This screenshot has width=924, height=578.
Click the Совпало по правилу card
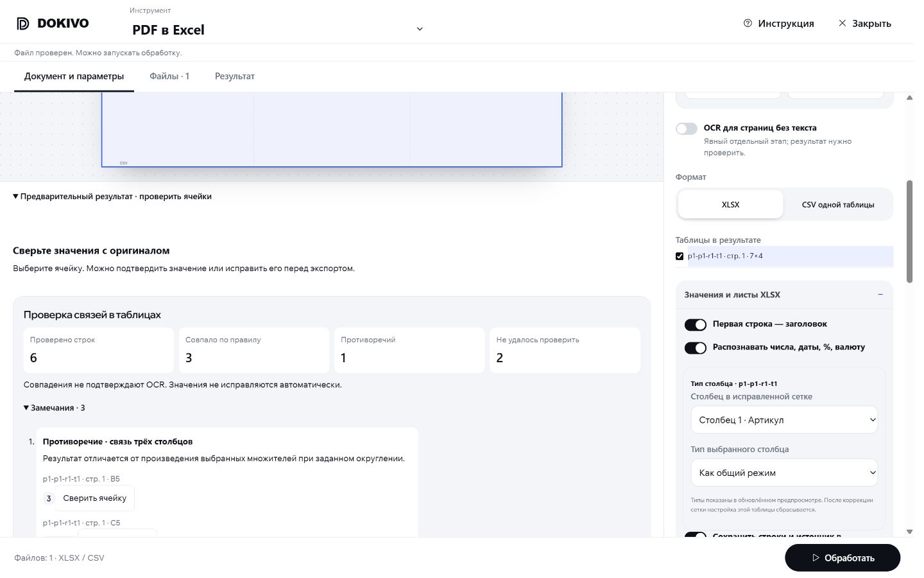pyautogui.click(x=254, y=350)
